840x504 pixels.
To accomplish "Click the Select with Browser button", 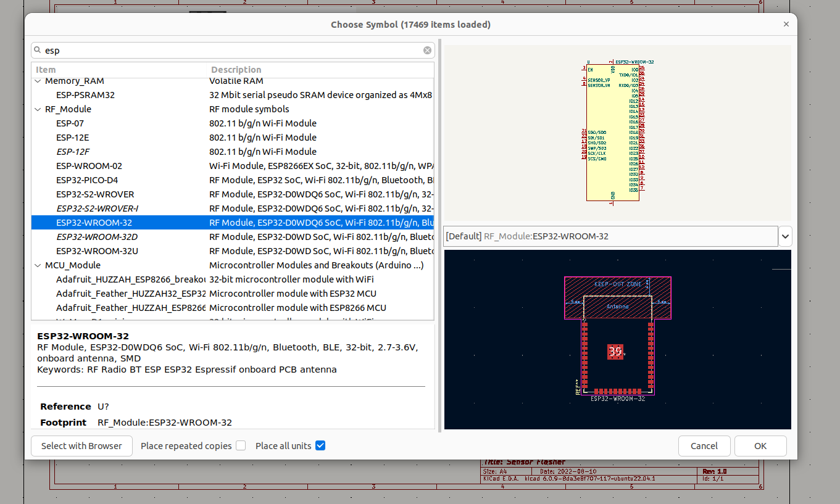I will coord(81,445).
